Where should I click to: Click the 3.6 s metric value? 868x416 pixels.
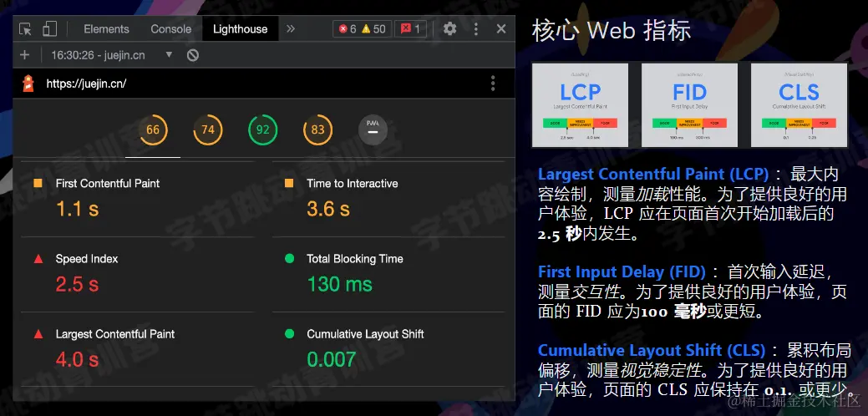(x=328, y=209)
